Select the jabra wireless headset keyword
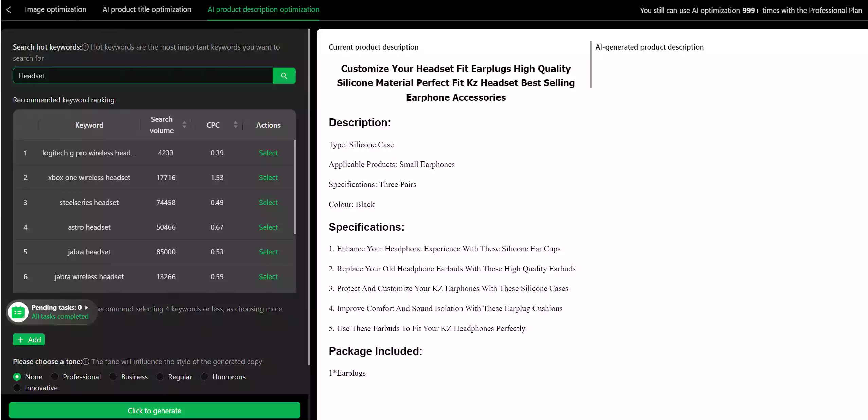Image resolution: width=868 pixels, height=420 pixels. click(268, 277)
